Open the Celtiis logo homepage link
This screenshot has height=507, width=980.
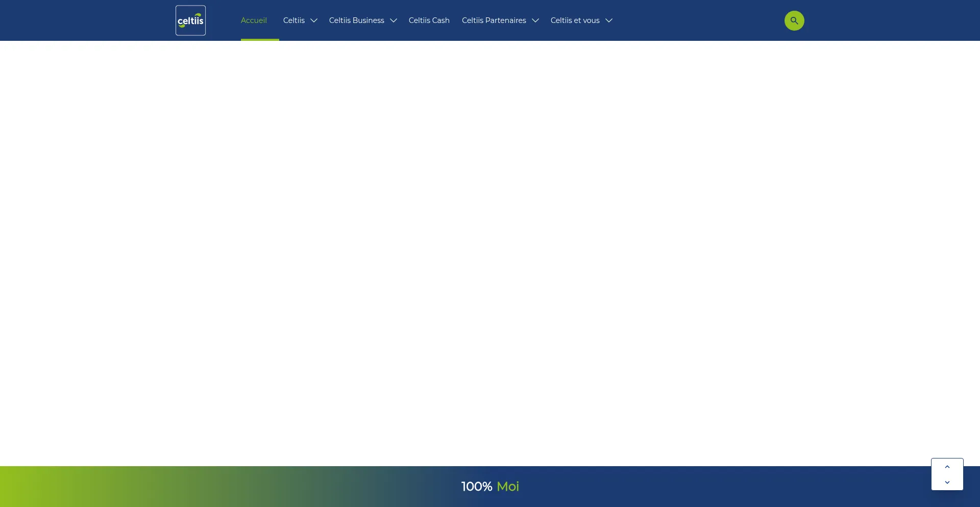(190, 20)
